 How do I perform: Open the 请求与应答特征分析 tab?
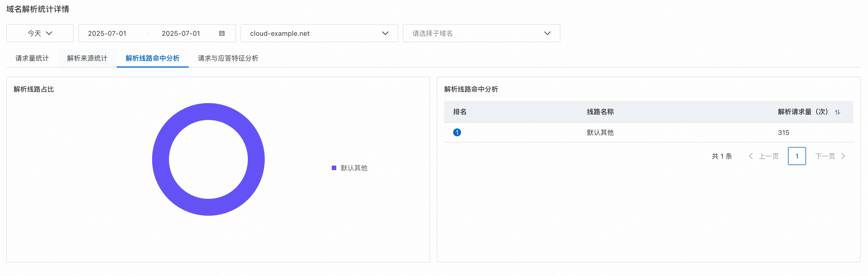[228, 58]
